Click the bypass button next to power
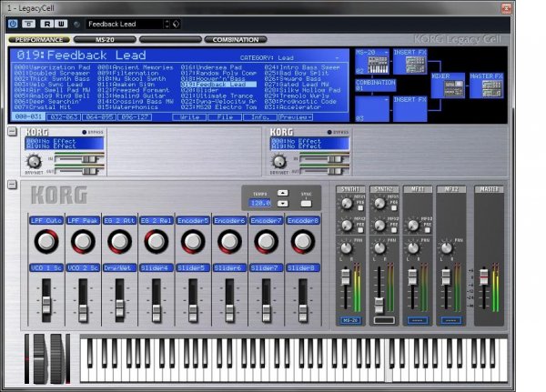This screenshot has width=546, height=392. tap(28, 24)
